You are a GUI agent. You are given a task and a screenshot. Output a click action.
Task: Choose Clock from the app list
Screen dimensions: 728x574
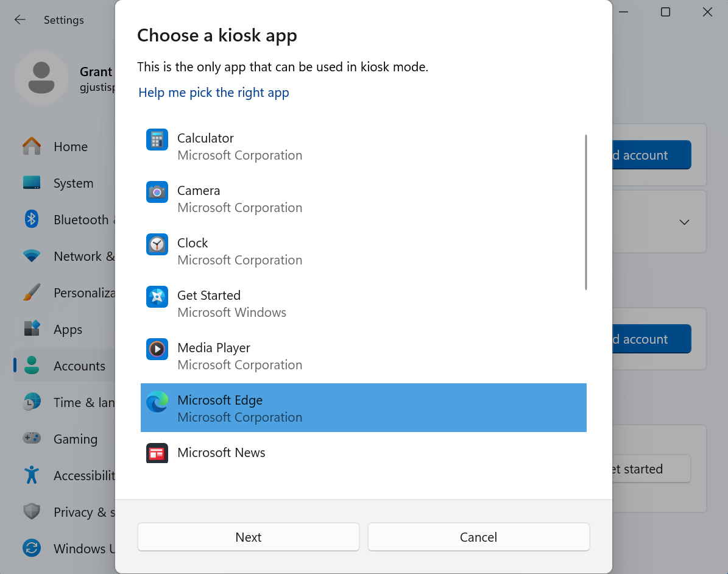tap(364, 251)
